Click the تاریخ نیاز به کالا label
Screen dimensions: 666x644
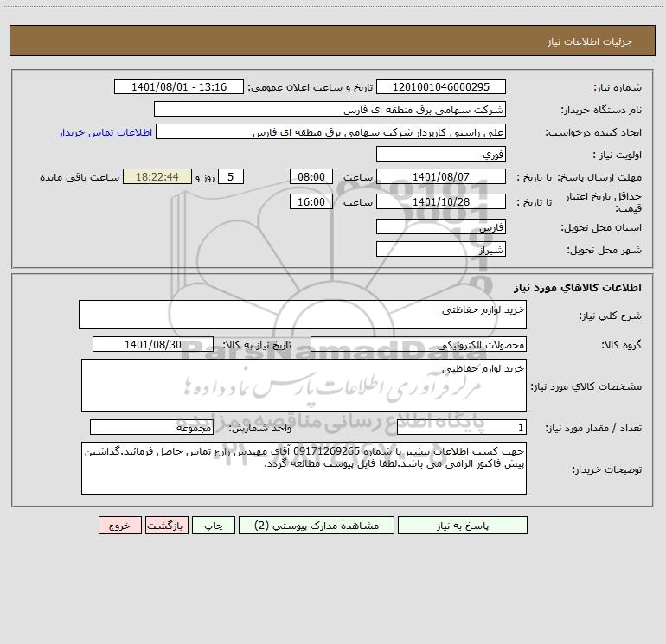[x=257, y=345]
